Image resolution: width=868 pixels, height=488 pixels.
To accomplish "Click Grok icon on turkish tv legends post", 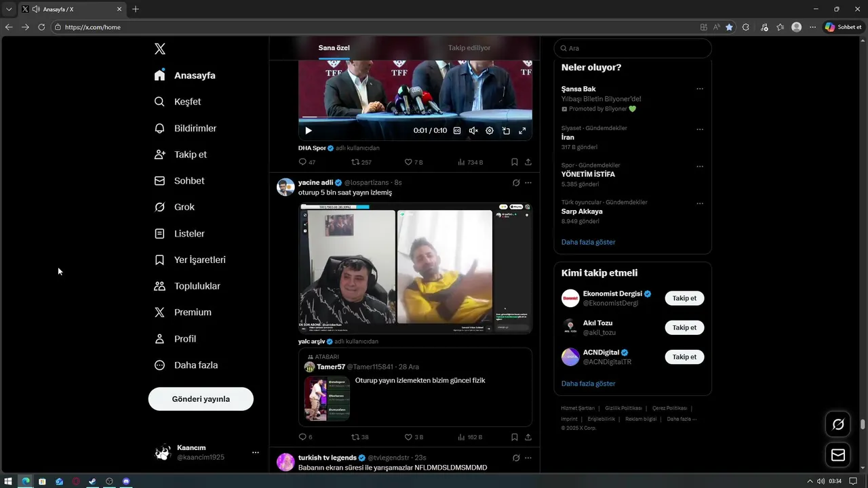I will click(516, 458).
